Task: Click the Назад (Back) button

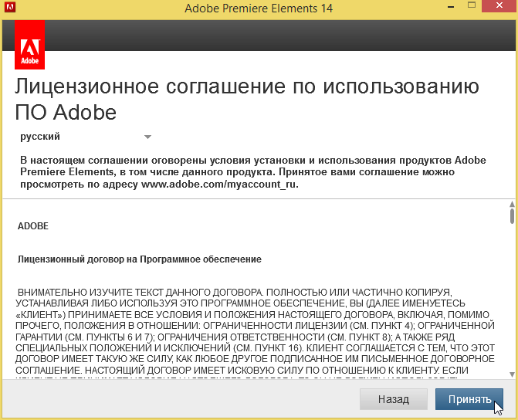Action: [x=394, y=399]
